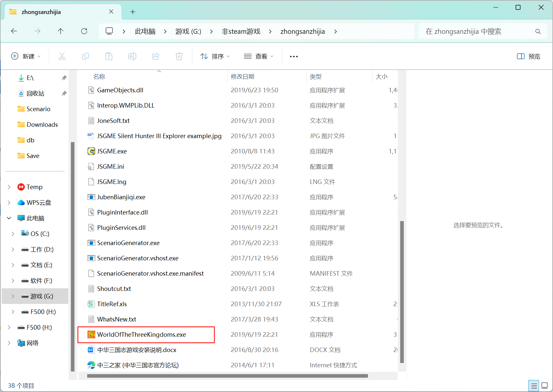Close the zhongsanzhijia tab
Image resolution: width=553 pixels, height=392 pixels.
pos(111,12)
